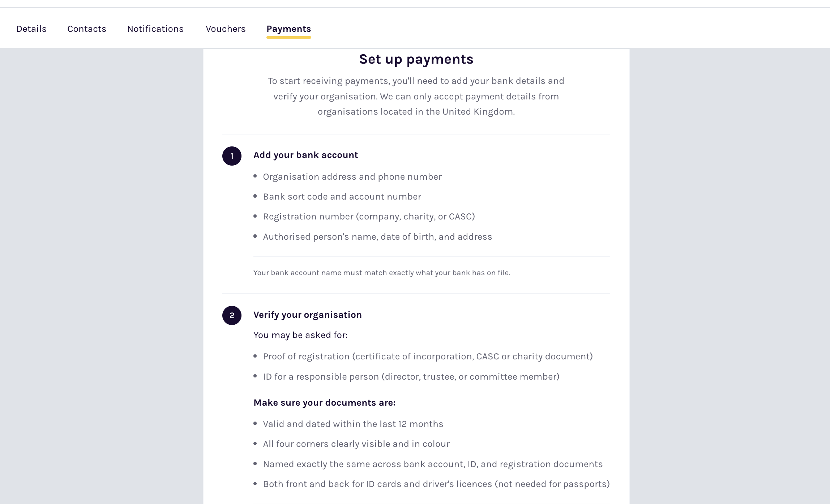This screenshot has height=504, width=830.
Task: Click the Make sure your documents are heading
Action: 324,403
